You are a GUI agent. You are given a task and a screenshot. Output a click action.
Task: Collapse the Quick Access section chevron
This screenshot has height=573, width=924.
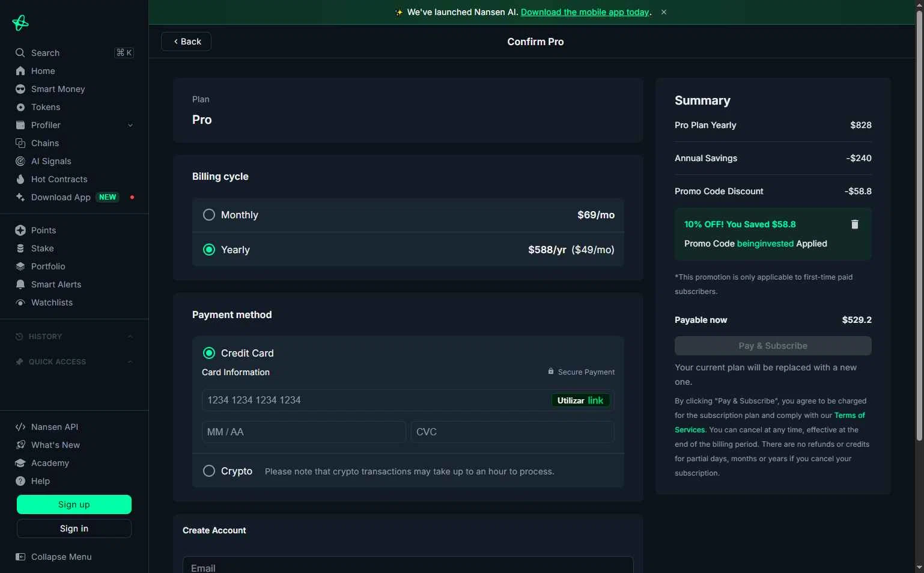[130, 362]
